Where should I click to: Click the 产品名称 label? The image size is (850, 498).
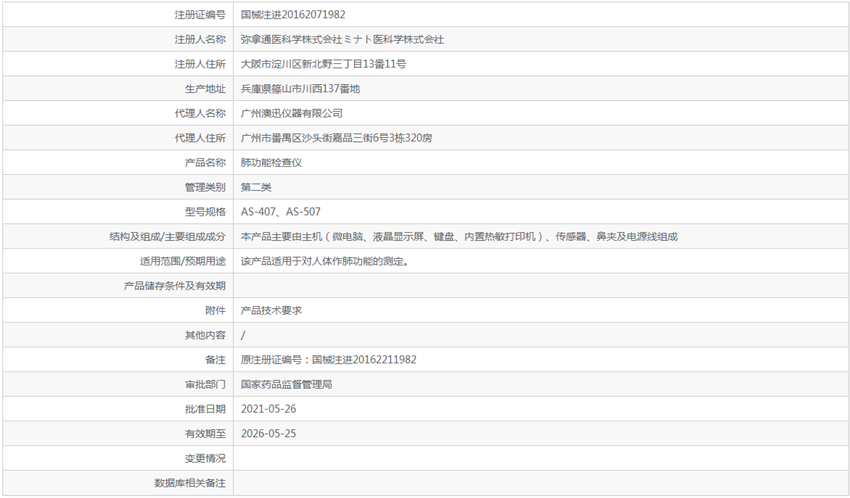205,163
